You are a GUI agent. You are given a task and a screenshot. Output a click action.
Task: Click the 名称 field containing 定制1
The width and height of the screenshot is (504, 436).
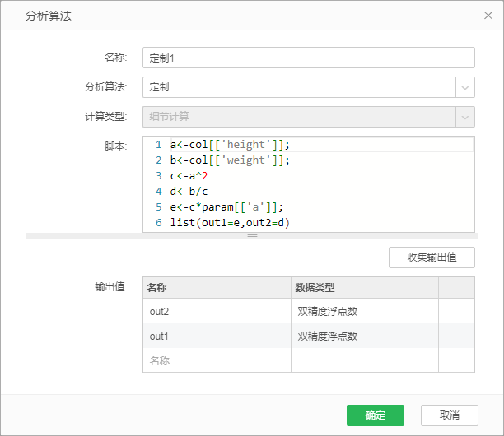(x=308, y=58)
